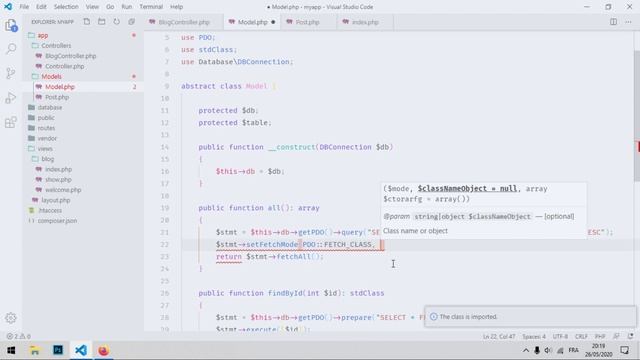Change encoding via UTF-8 in status bar
Screen dimensions: 640x360
560,336
